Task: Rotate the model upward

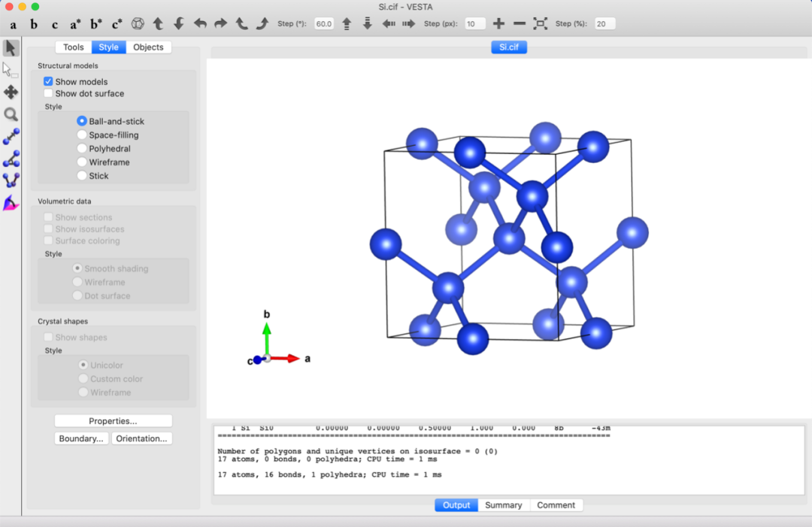Action: pos(158,24)
